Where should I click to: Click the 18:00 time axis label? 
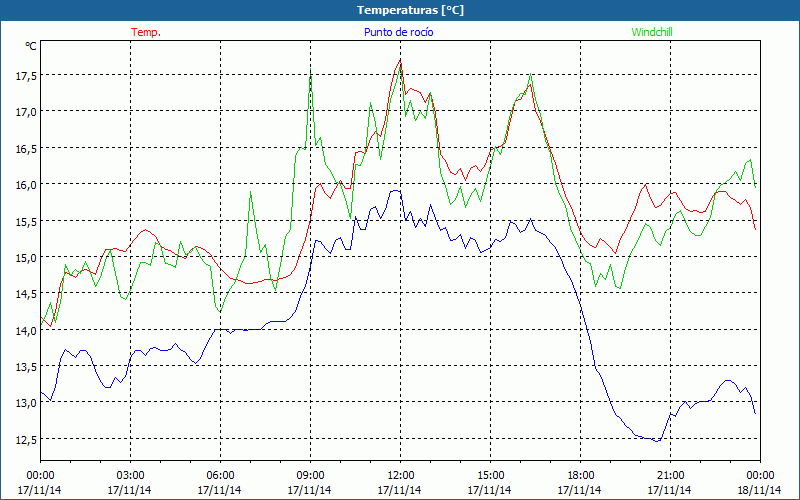[x=581, y=476]
